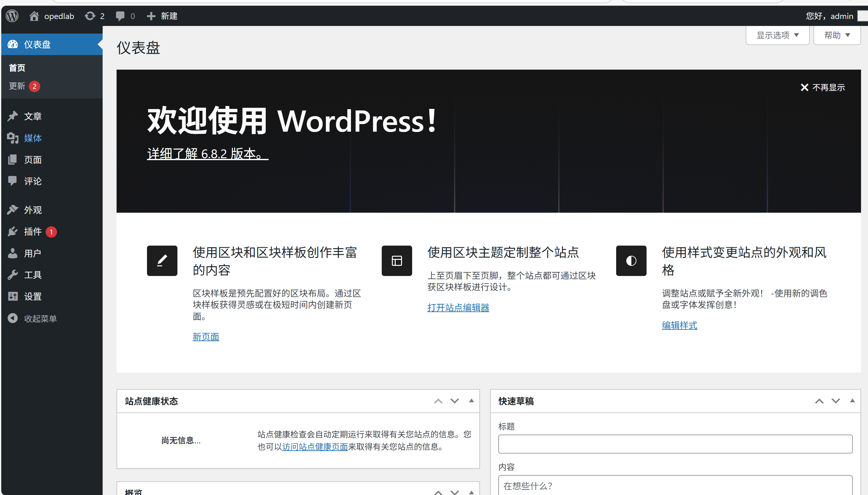This screenshot has height=495, width=868.
Task: Click 尚无信息… text
Action: click(x=181, y=441)
